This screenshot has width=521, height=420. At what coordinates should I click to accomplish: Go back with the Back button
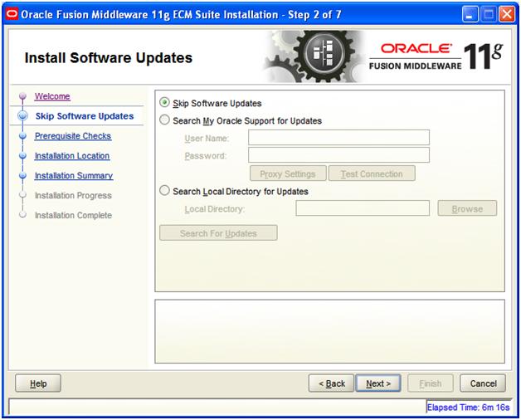[331, 383]
